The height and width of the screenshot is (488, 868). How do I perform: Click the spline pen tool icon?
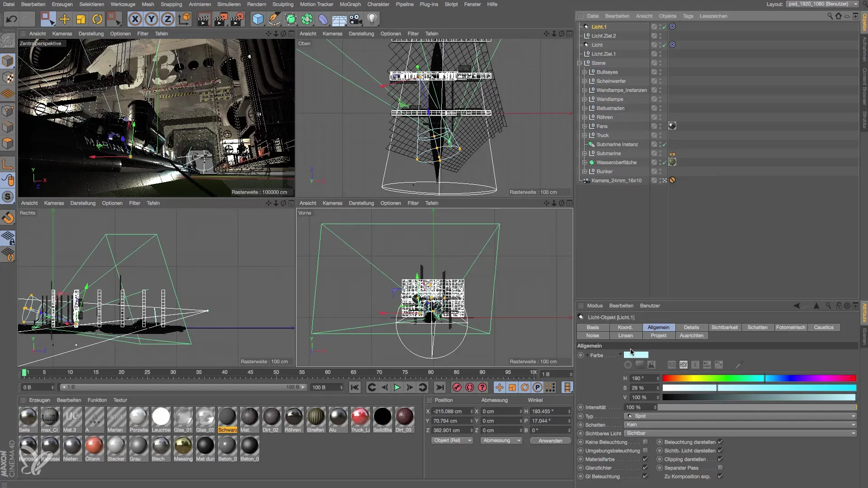[274, 19]
